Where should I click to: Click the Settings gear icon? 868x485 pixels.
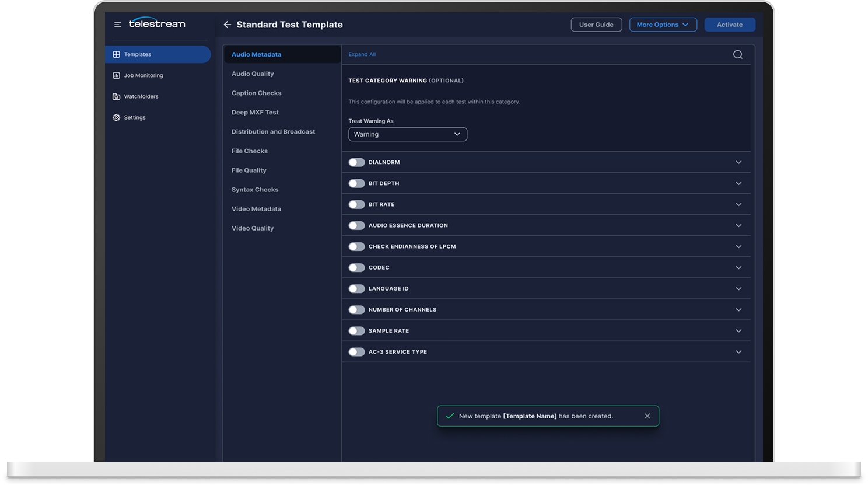coord(117,117)
